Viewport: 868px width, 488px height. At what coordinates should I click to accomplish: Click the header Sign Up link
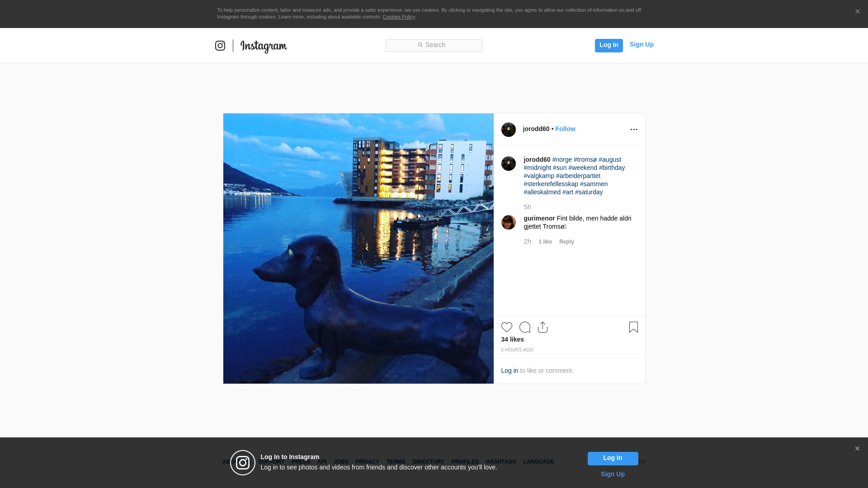(x=641, y=44)
